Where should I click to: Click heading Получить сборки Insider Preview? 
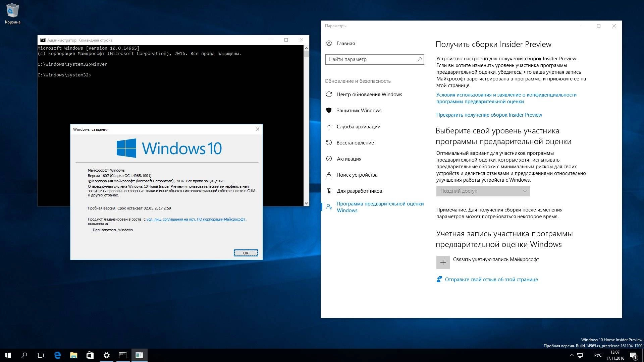(x=493, y=44)
